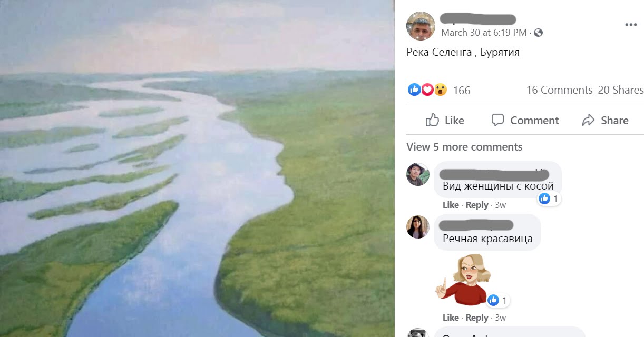Click the Comment button under the post
The width and height of the screenshot is (644, 337).
[x=525, y=120]
